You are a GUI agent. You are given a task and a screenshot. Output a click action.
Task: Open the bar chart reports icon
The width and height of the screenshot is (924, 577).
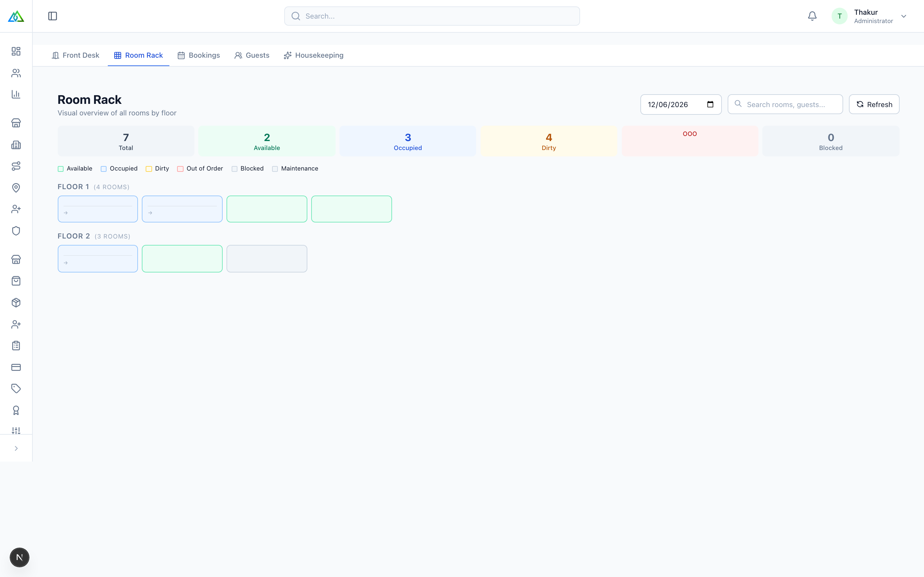[16, 94]
